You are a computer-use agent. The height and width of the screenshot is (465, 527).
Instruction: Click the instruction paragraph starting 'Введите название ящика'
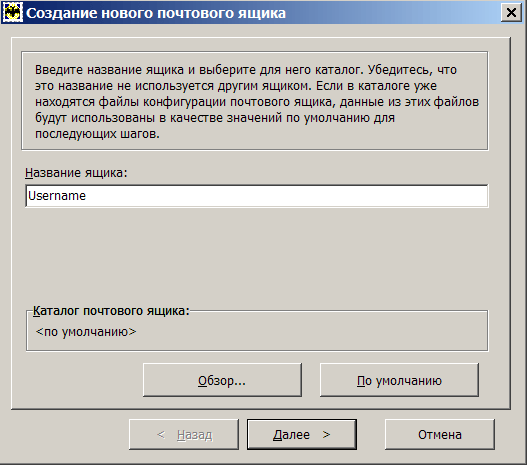257,101
